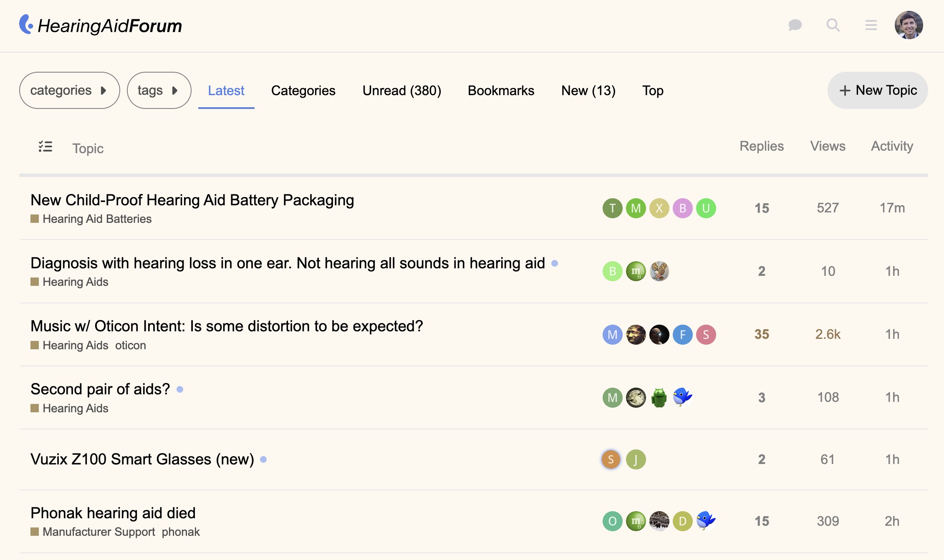Click avatar S on Oticon Intent topic
The image size is (944, 560).
pos(706,335)
